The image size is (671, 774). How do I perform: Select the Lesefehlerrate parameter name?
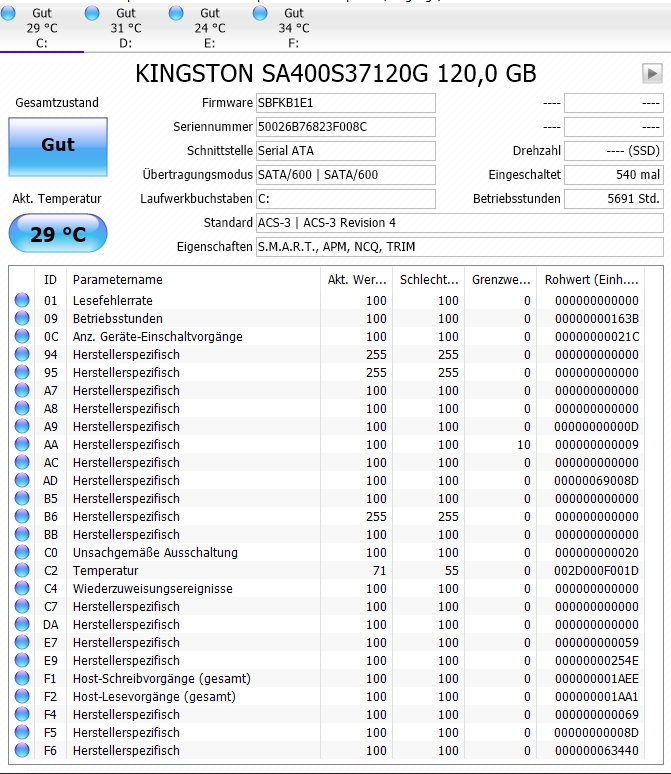[113, 301]
